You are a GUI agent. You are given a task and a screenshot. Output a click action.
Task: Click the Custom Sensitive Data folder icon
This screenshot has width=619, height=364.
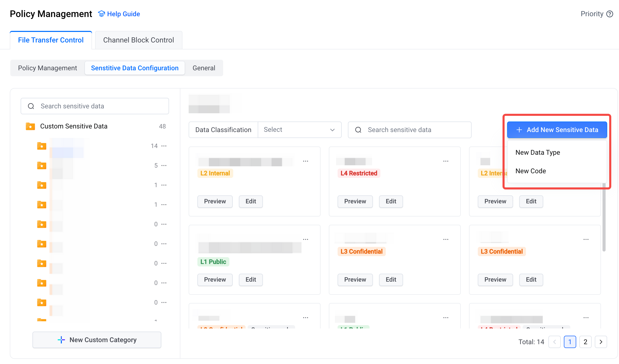click(30, 126)
